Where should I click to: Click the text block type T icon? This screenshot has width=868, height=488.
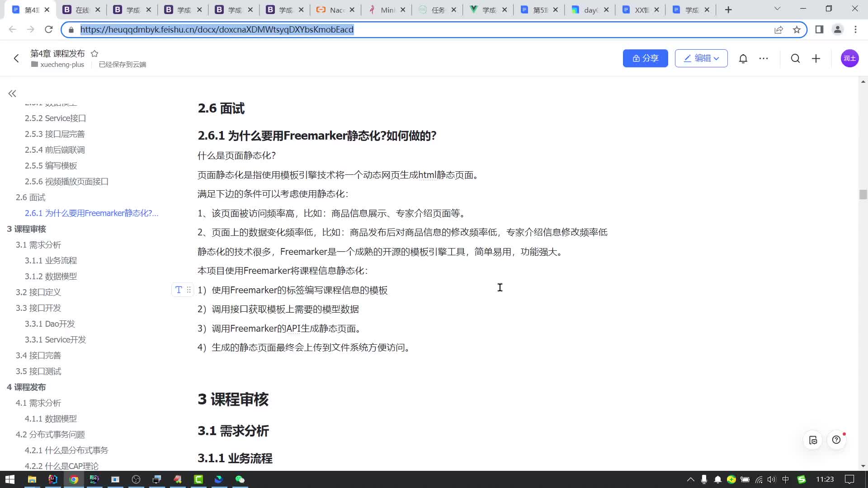(179, 290)
